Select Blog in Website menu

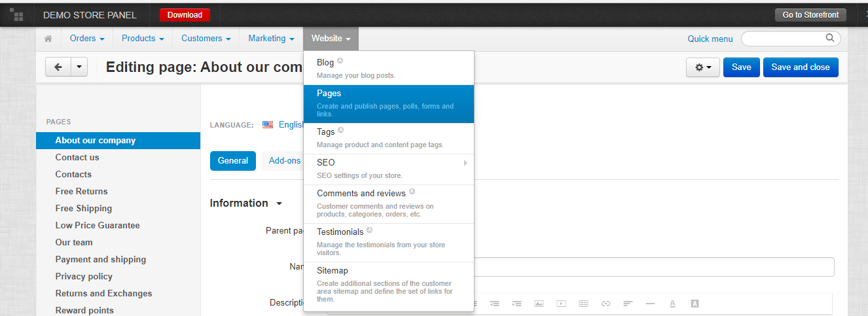point(389,68)
